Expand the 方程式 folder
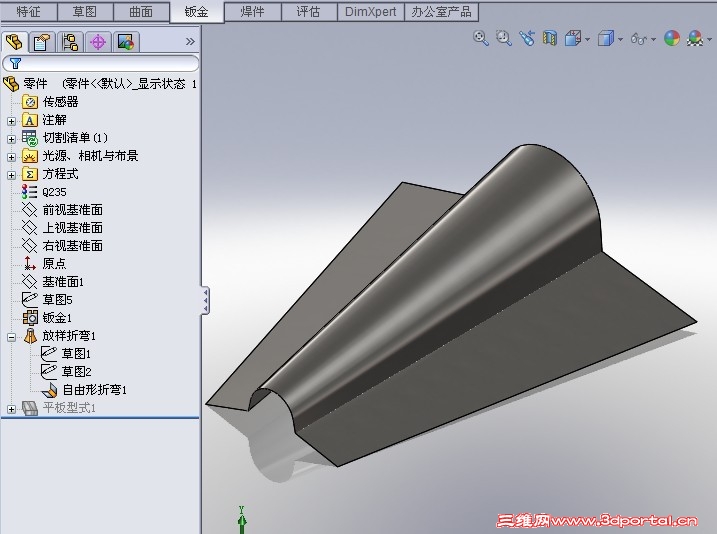This screenshot has height=534, width=717. [11, 175]
